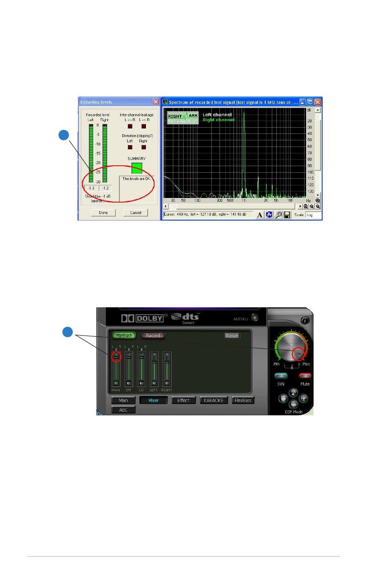Click the refresh arrows icon in spectrum toolbar
The height and width of the screenshot is (588, 390).
pyautogui.click(x=269, y=215)
